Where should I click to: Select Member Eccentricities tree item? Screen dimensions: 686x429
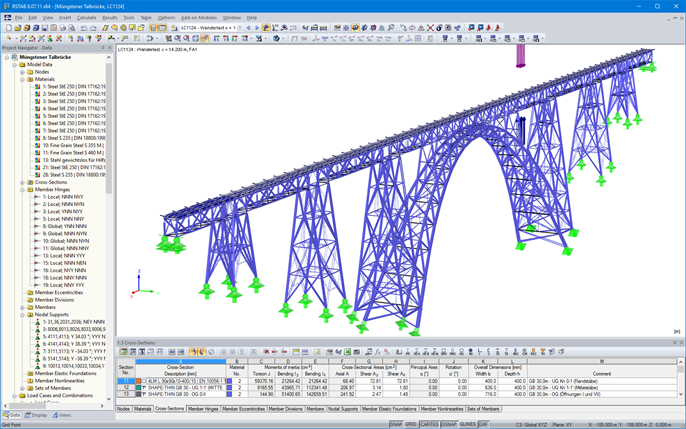59,293
